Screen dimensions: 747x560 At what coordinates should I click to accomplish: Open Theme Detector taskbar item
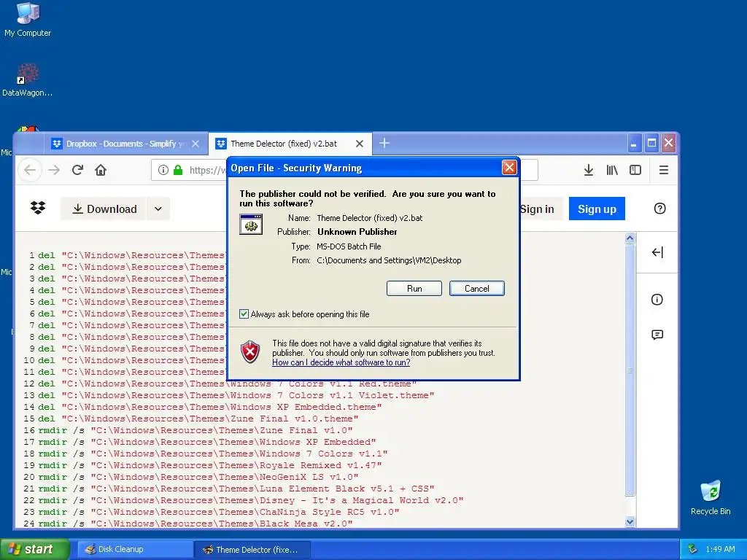pos(252,550)
